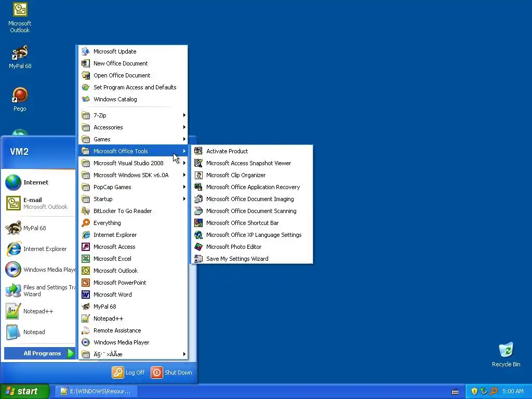Click the Start button
Screen dimensions: 532x399
coord(25,391)
